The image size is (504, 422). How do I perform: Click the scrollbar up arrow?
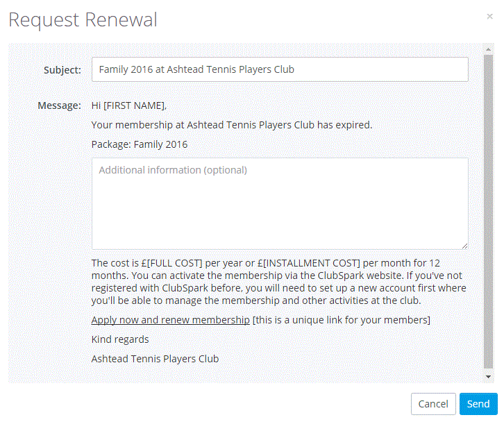pyautogui.click(x=488, y=49)
